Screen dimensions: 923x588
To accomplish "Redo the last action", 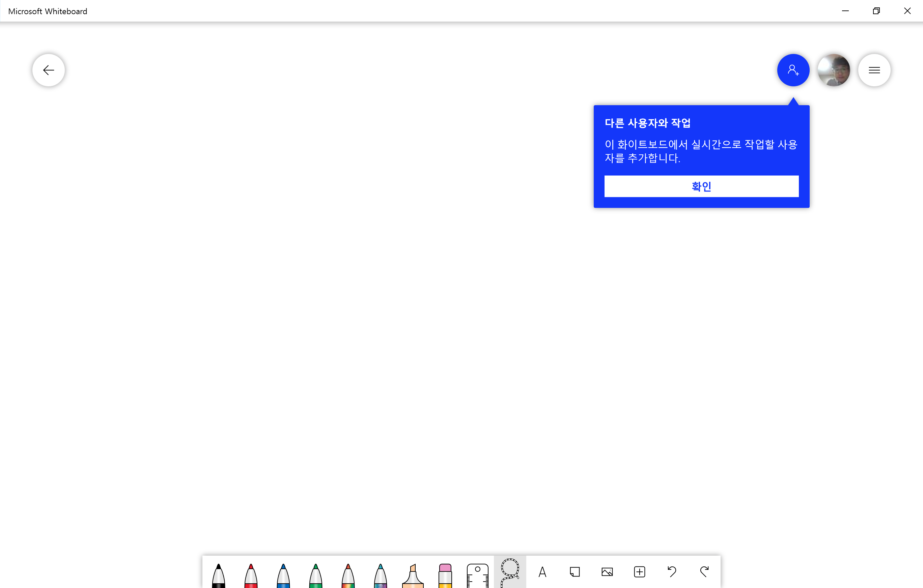I will click(x=704, y=572).
